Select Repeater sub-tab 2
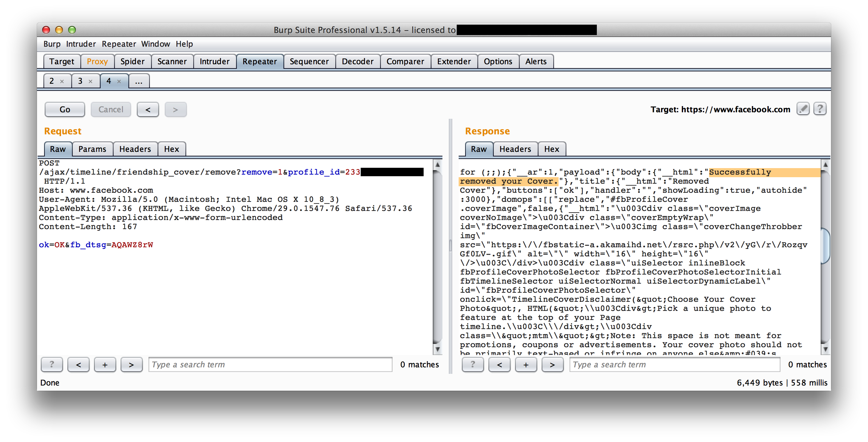The width and height of the screenshot is (868, 442). point(52,81)
